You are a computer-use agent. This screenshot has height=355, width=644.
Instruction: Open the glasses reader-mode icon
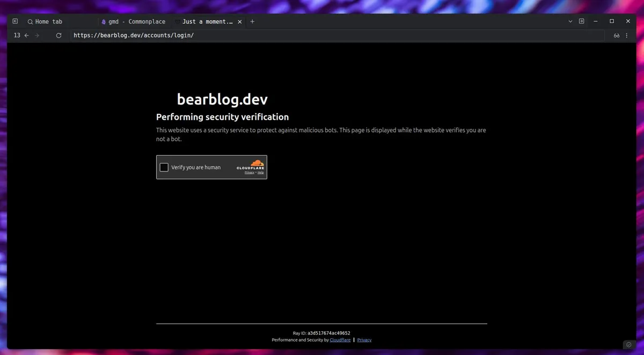pyautogui.click(x=617, y=35)
